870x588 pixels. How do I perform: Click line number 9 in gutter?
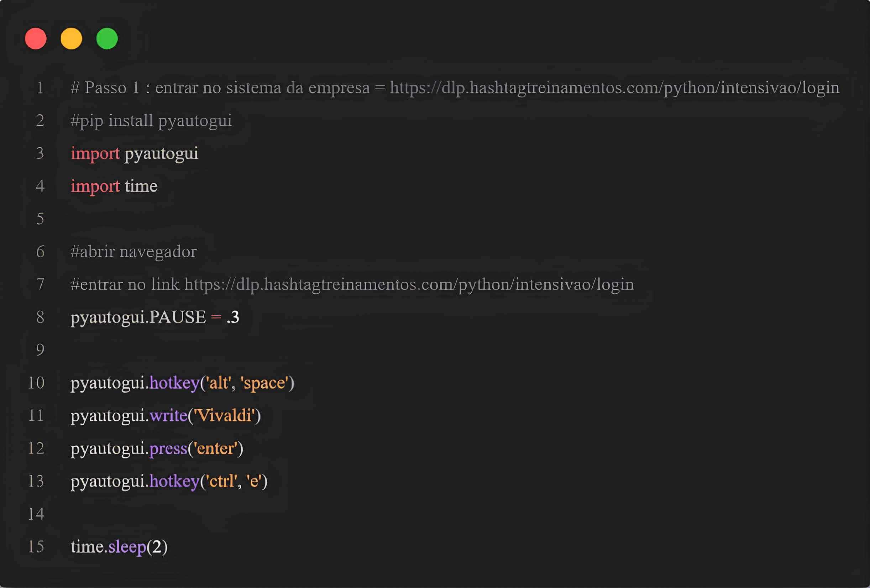coord(40,350)
